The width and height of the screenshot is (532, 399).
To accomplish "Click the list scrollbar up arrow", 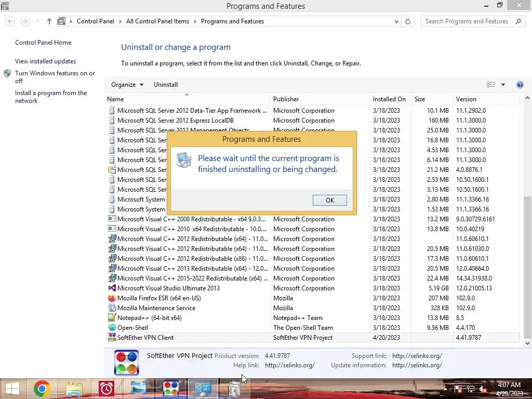I will [527, 98].
